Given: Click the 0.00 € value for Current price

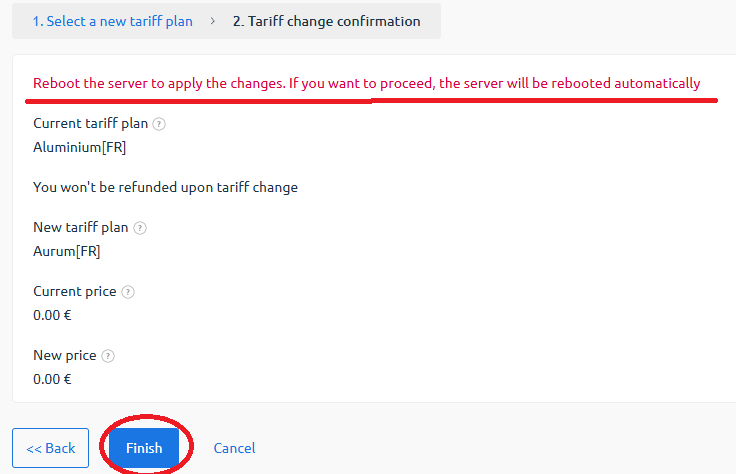Looking at the screenshot, I should [x=52, y=315].
